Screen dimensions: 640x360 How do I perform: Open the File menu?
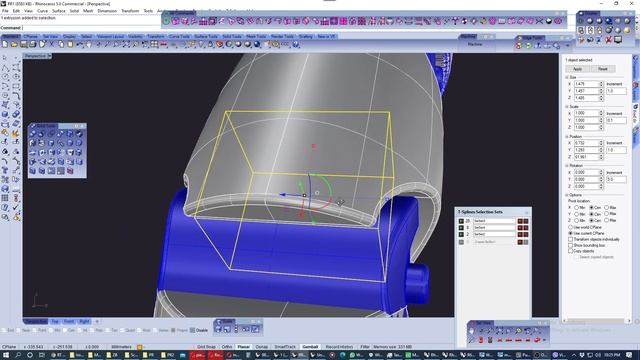(x=5, y=11)
